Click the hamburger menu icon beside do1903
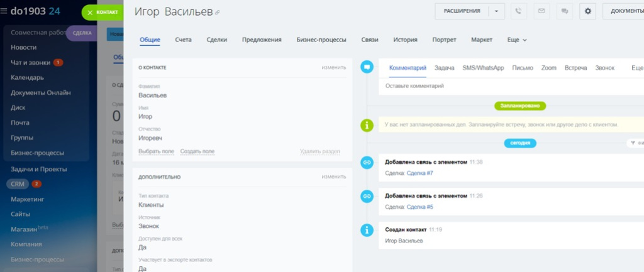 tap(4, 11)
